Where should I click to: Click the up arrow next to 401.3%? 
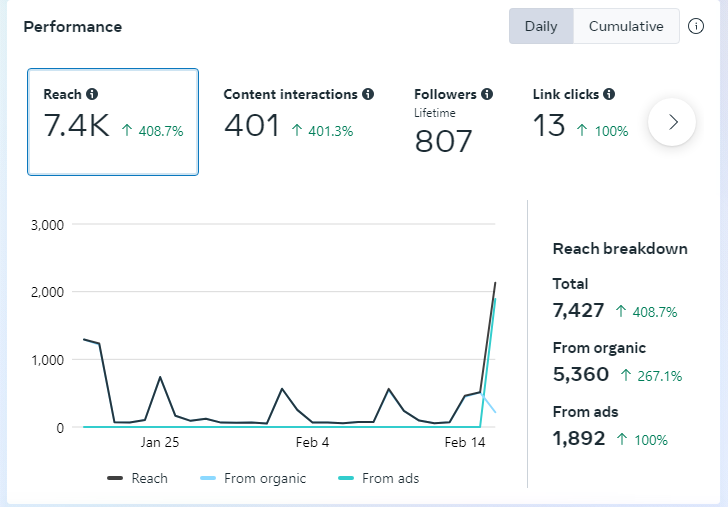click(x=297, y=130)
